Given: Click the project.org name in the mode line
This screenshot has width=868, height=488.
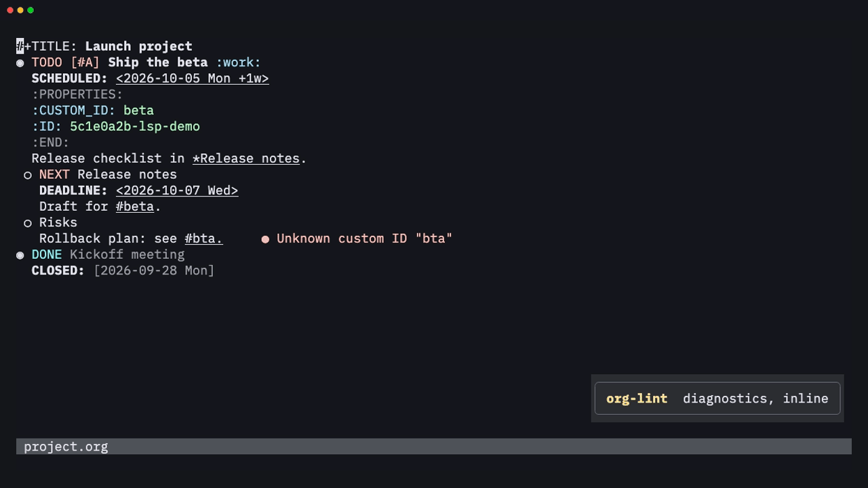Looking at the screenshot, I should (66, 447).
